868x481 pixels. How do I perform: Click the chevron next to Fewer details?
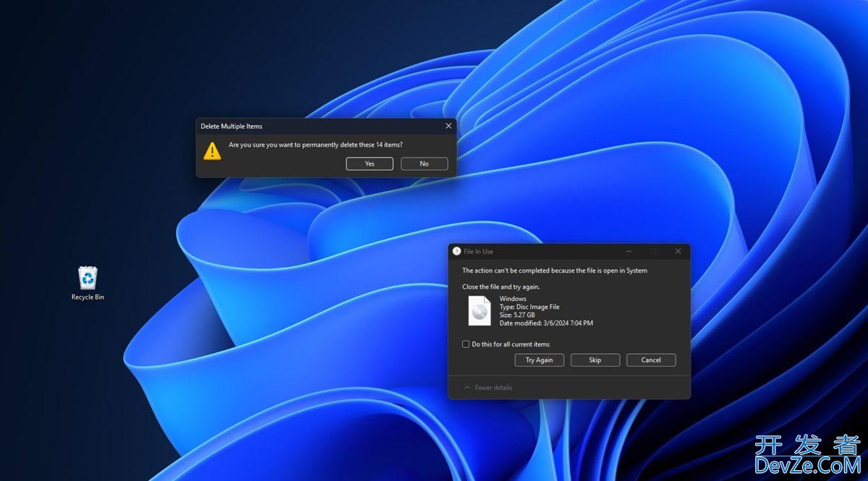pyautogui.click(x=468, y=387)
